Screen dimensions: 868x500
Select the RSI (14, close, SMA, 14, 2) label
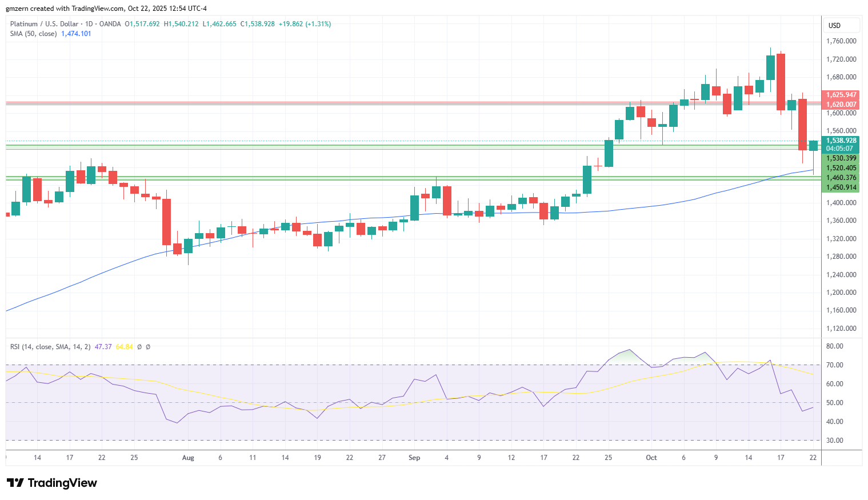50,347
